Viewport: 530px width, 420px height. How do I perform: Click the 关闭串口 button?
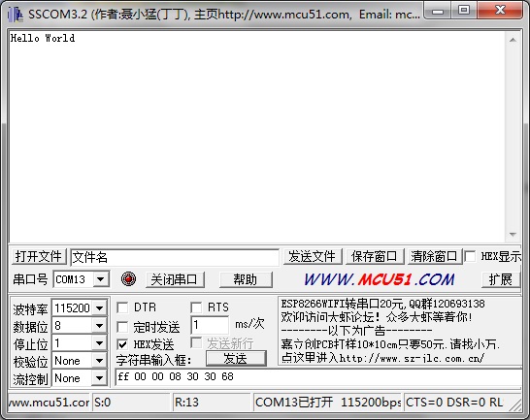(175, 279)
